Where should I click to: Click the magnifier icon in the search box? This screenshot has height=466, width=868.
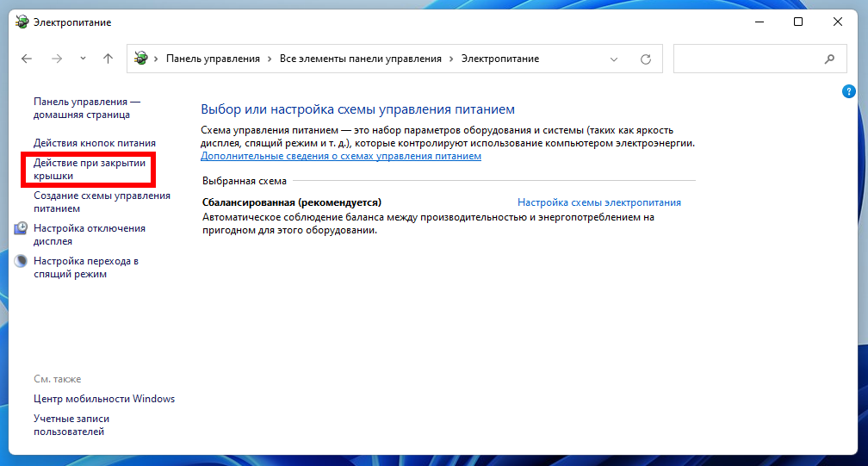pos(829,59)
